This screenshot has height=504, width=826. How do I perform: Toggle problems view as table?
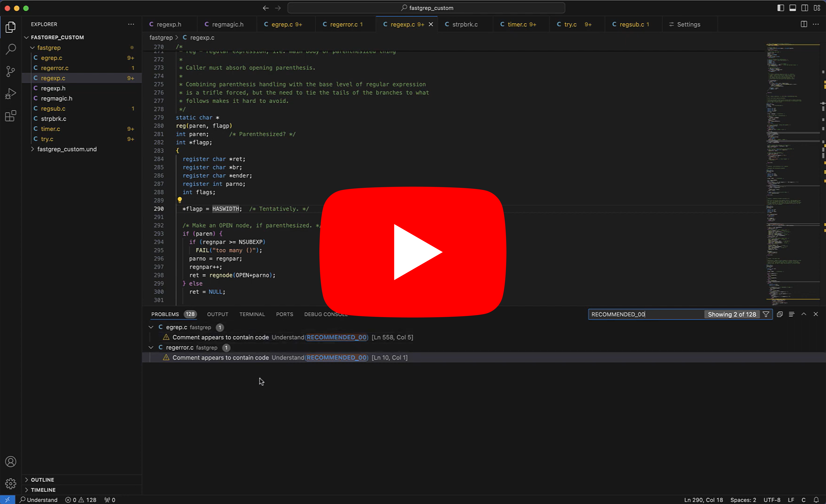coord(791,314)
